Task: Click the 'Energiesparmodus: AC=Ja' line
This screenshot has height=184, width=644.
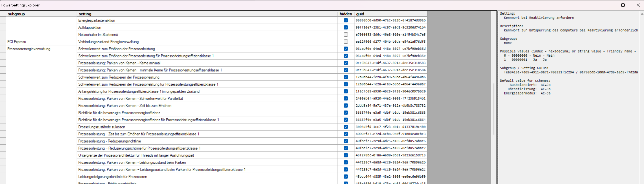Action: pyautogui.click(x=527, y=93)
